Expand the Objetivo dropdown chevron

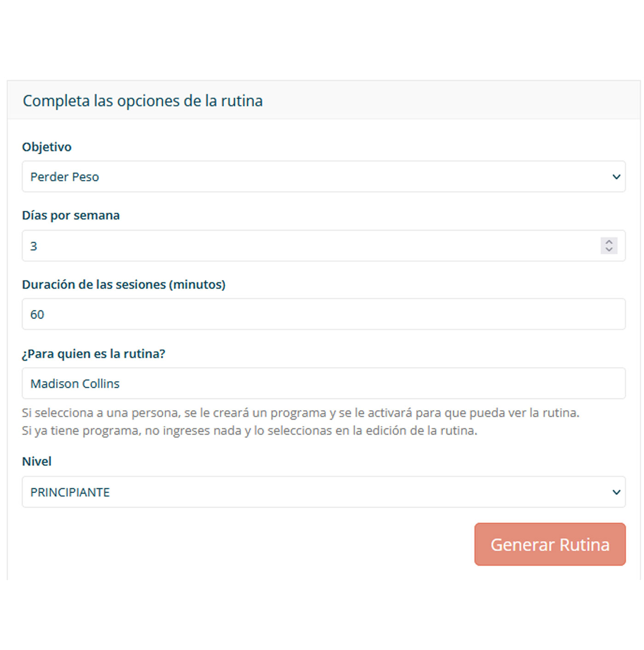coord(616,177)
